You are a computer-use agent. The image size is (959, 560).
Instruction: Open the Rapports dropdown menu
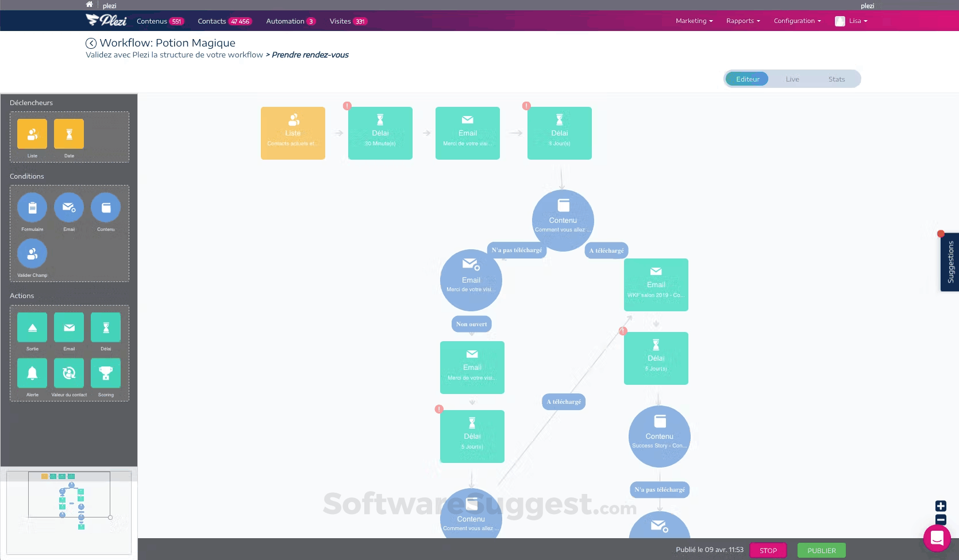[743, 21]
